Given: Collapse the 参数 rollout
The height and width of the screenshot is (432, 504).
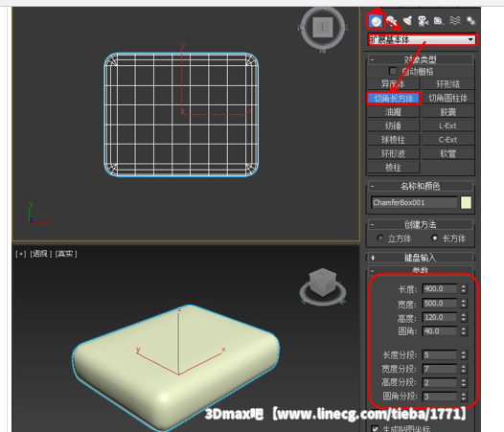Looking at the screenshot, I should (421, 270).
